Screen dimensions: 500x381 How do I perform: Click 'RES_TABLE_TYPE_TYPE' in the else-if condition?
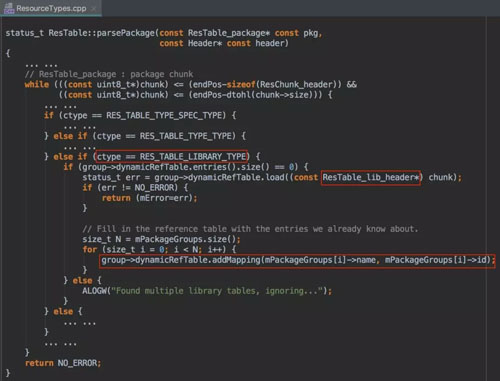[x=187, y=136]
